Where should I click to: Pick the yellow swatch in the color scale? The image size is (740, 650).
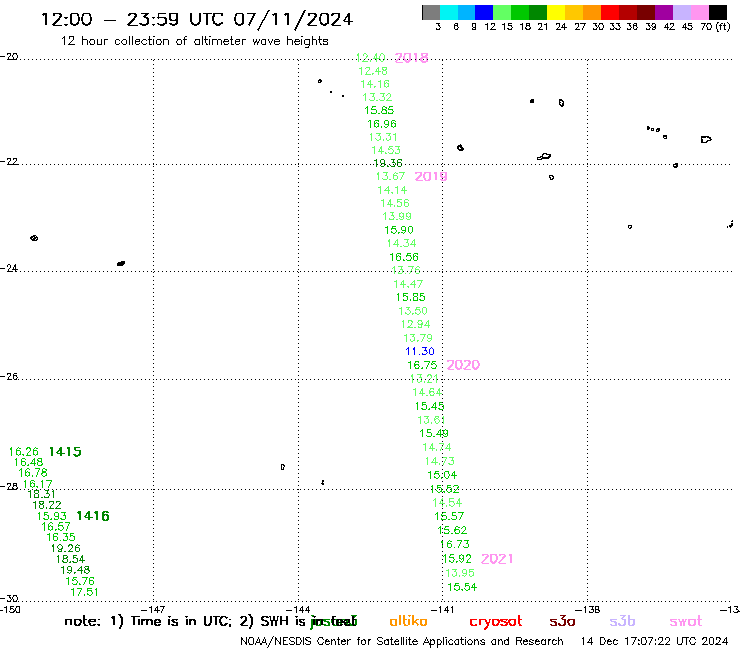pos(556,12)
